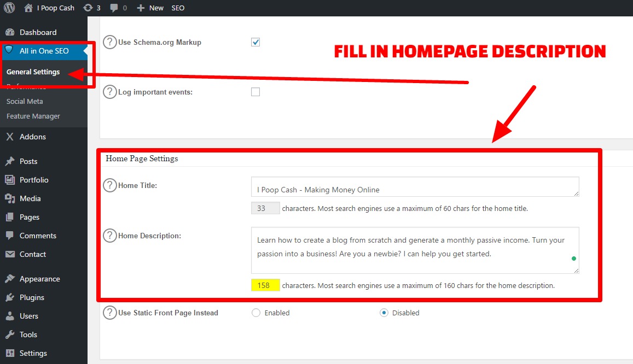Click the Appearance paintbrush icon
This screenshot has width=633, height=364.
pyautogui.click(x=10, y=279)
